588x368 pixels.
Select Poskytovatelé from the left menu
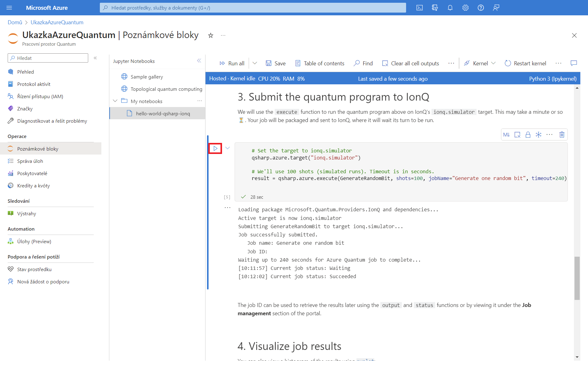click(x=32, y=173)
